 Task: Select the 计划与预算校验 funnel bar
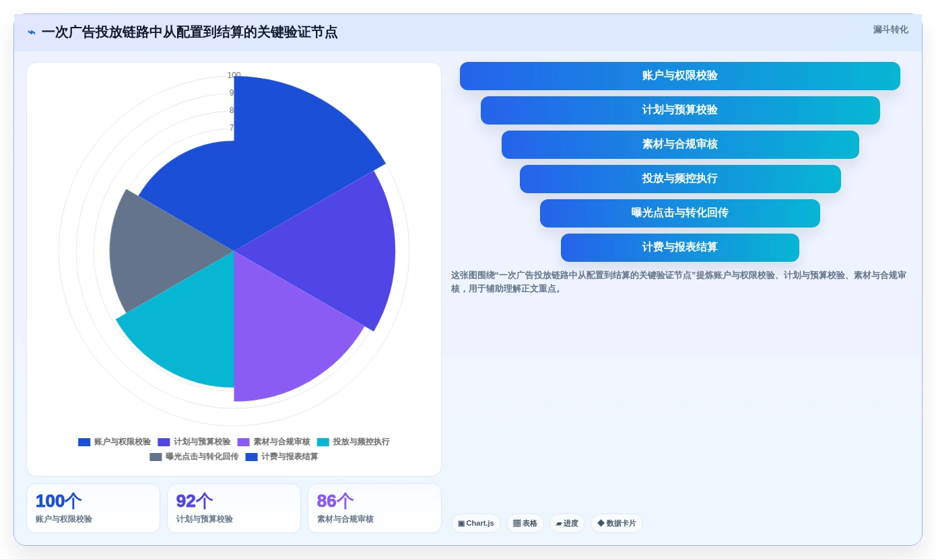(679, 110)
